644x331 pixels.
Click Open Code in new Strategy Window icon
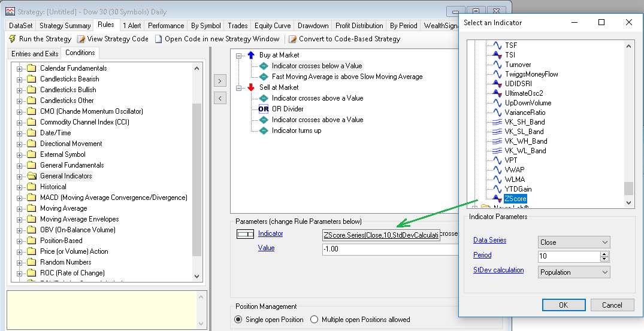tap(159, 39)
